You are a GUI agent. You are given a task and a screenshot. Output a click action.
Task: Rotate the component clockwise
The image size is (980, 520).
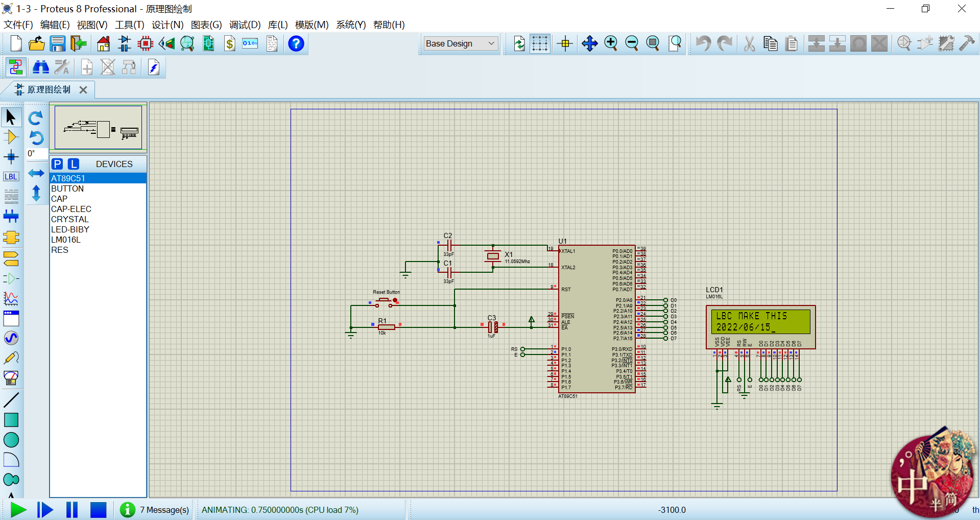pyautogui.click(x=36, y=119)
